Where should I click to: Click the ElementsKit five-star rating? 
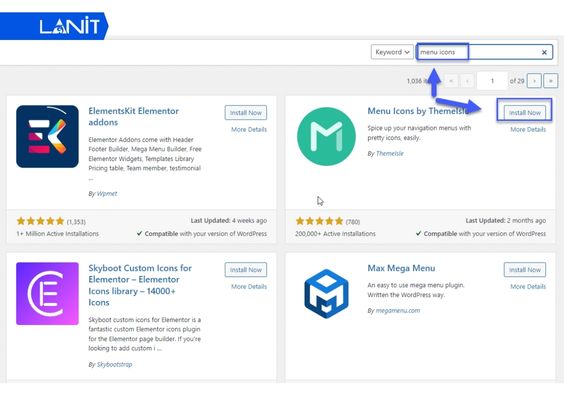(x=40, y=221)
